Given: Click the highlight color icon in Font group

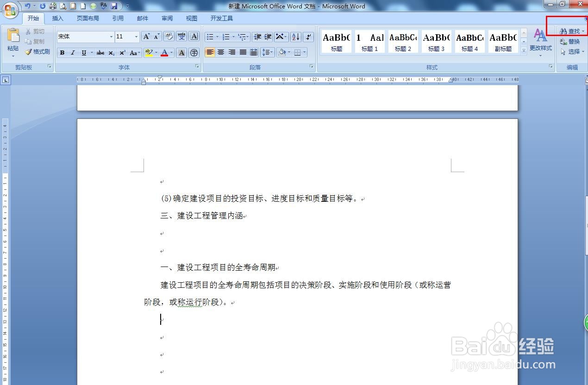Looking at the screenshot, I should (x=149, y=52).
